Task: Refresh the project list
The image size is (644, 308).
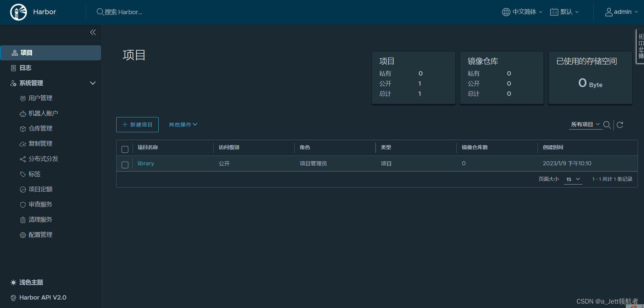Action: pos(620,125)
